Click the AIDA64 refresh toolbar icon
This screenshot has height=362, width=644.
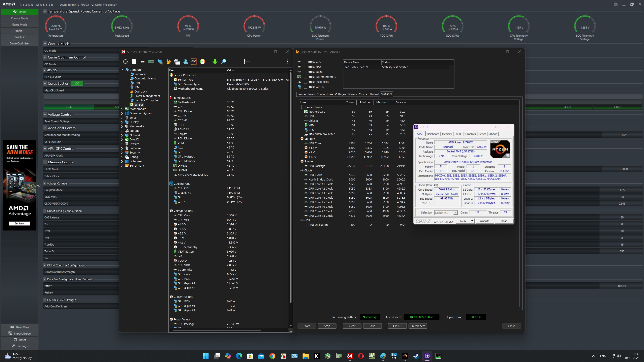click(x=125, y=62)
